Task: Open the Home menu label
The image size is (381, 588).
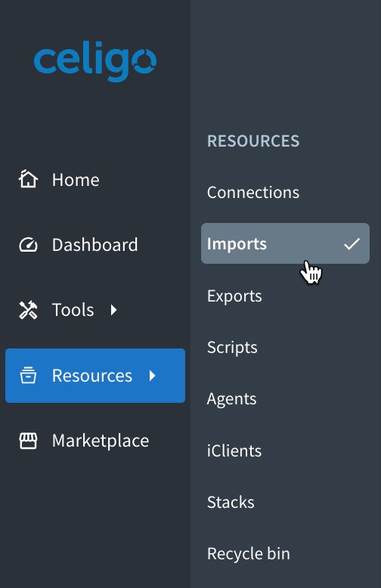Action: [x=76, y=180]
